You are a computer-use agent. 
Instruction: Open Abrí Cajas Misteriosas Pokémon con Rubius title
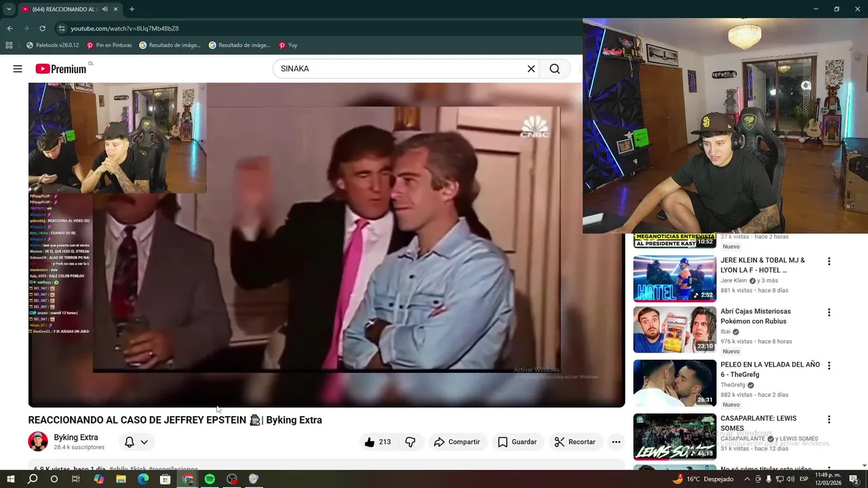pos(755,316)
